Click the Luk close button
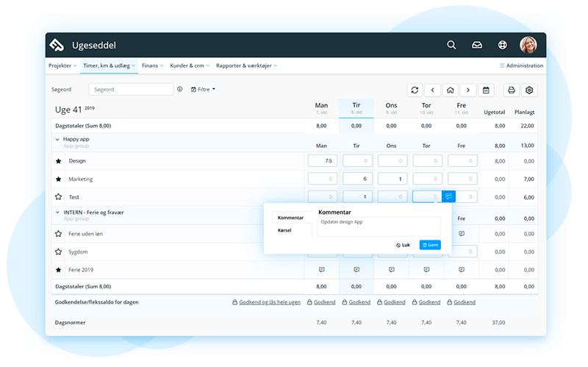588x367 pixels. [x=403, y=245]
